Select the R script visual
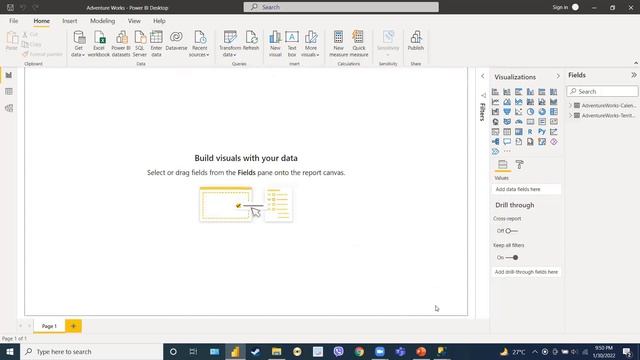 [x=530, y=131]
